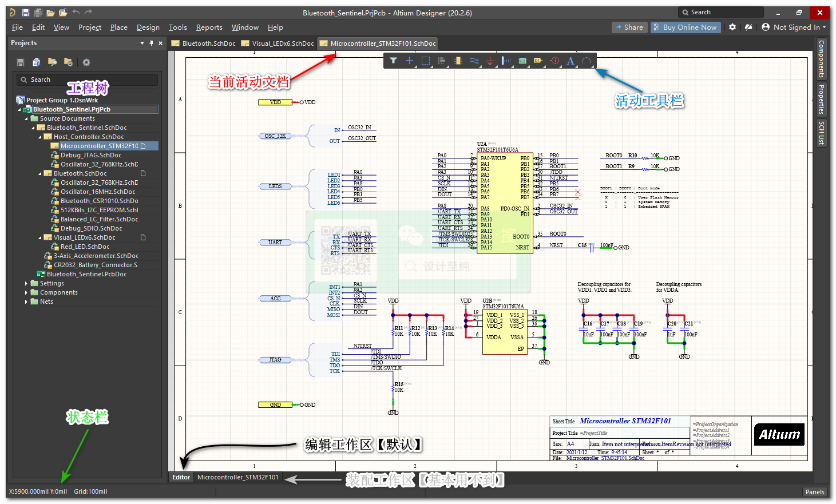Click the Projects panel compile documents icon
836x504 pixels.
click(36, 62)
